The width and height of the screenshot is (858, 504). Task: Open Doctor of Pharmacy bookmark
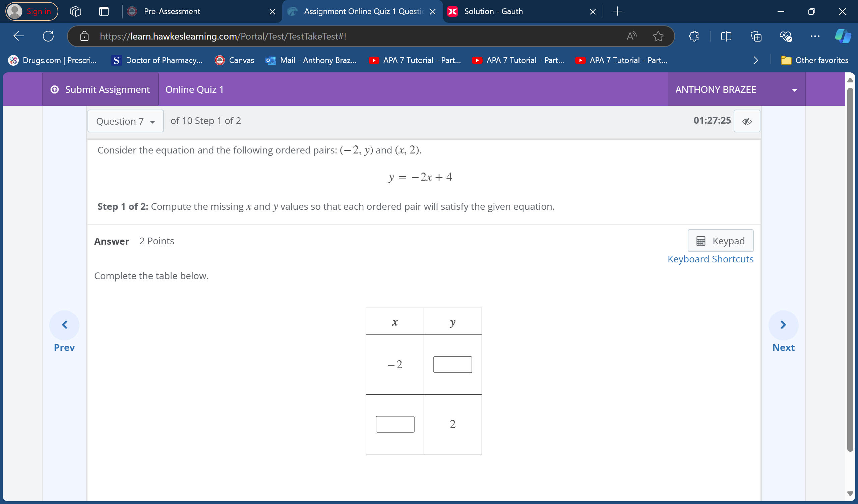coord(157,60)
